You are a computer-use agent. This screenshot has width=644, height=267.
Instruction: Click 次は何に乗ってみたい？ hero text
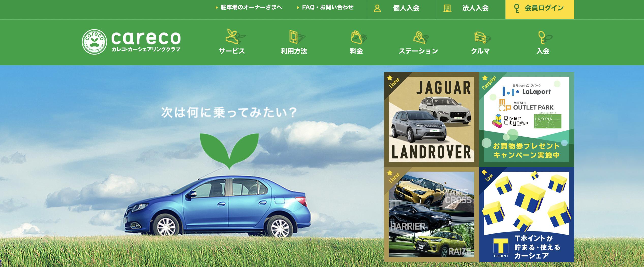(229, 112)
